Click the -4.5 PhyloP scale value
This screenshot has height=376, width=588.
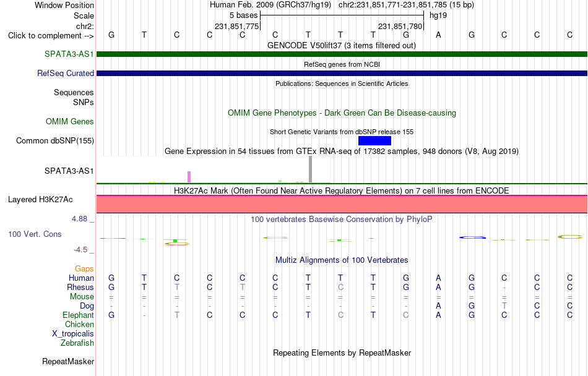80,250
